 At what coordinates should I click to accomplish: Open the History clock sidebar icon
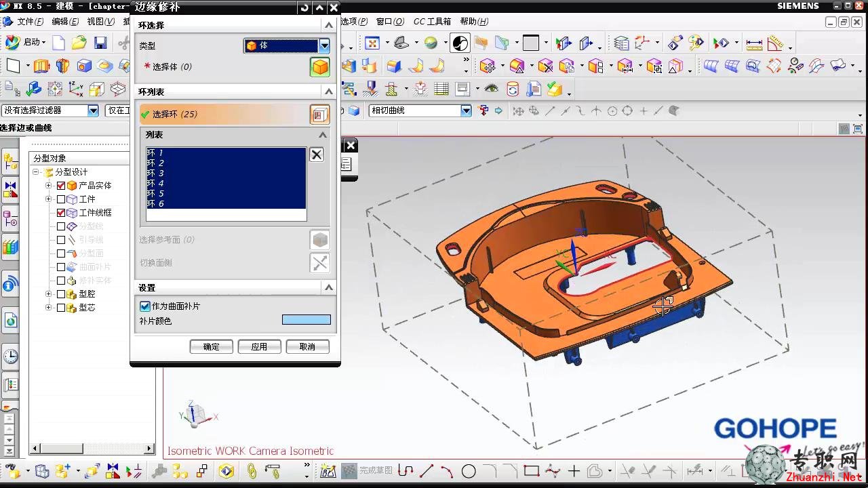pyautogui.click(x=11, y=356)
